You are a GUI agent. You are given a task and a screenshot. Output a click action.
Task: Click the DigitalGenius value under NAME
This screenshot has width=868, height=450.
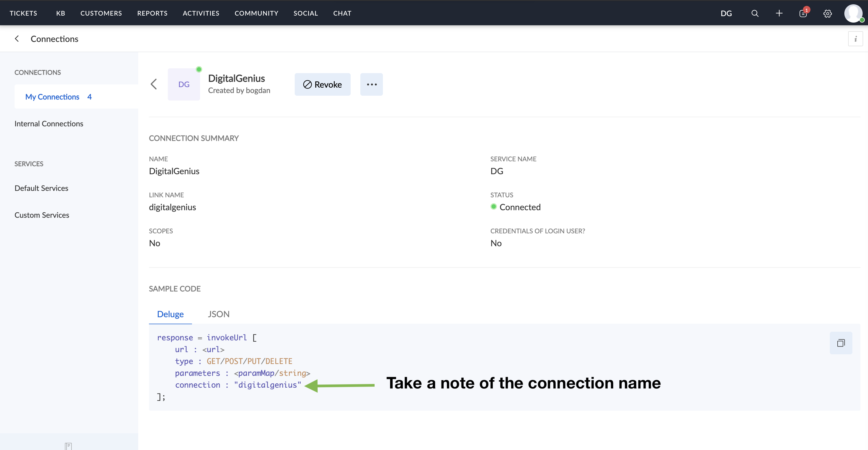click(x=174, y=171)
